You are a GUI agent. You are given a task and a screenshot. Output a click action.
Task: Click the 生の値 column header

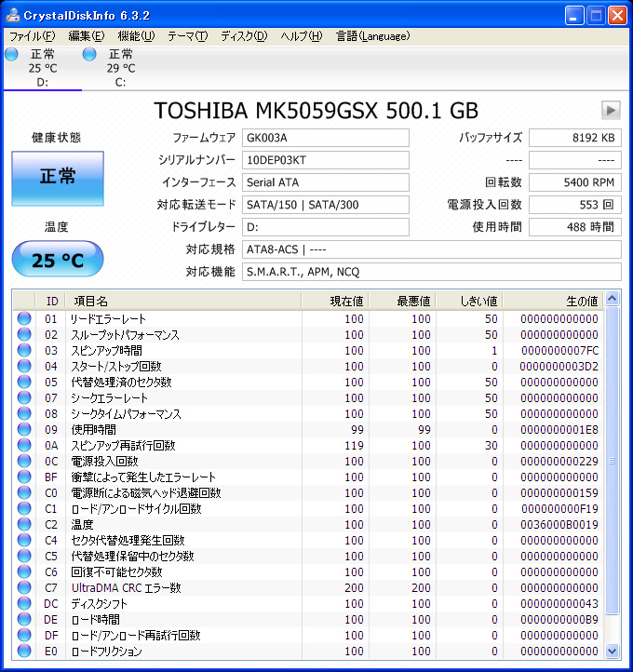point(553,302)
